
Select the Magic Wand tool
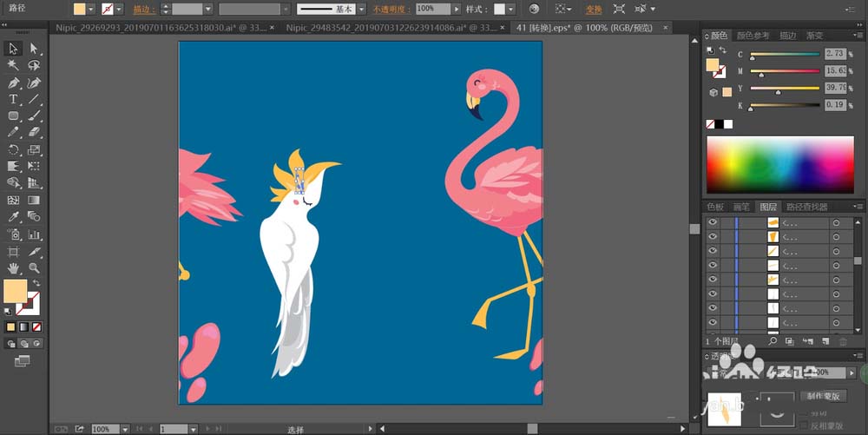(x=14, y=65)
